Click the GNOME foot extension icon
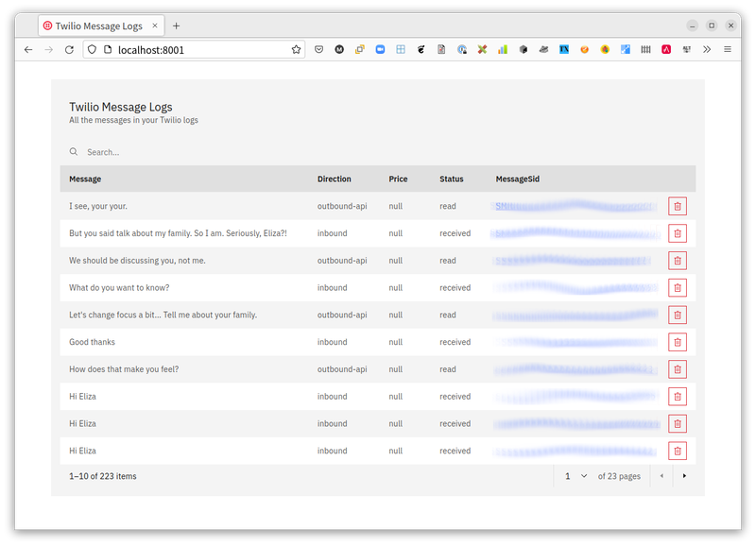 click(x=421, y=49)
